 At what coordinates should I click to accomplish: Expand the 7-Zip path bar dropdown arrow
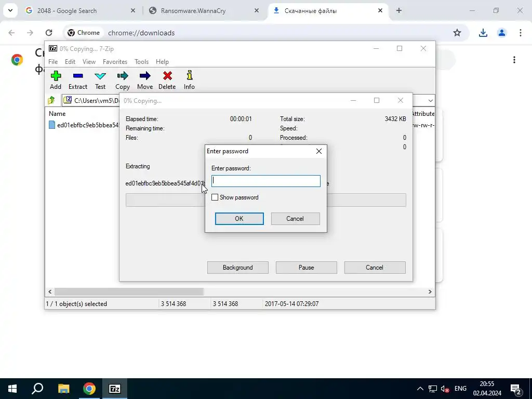(430, 100)
